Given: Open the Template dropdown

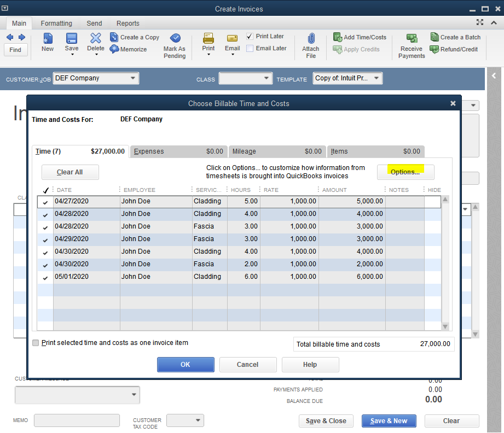Looking at the screenshot, I should tap(376, 78).
